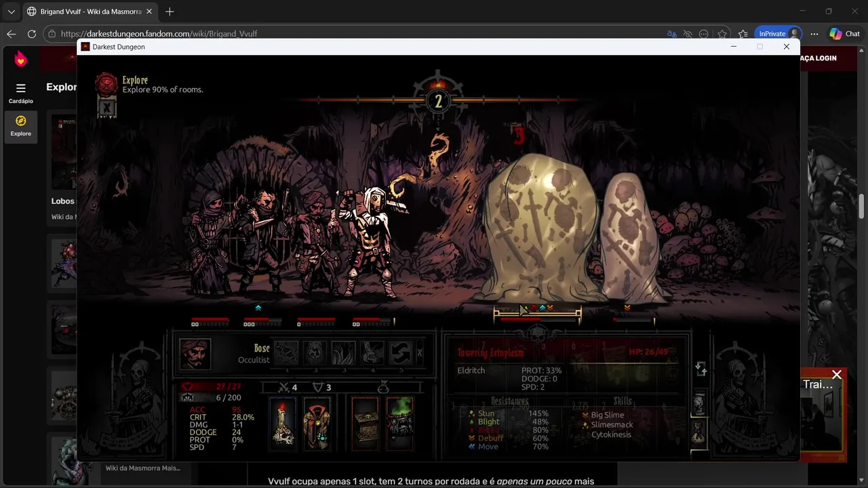Select the green flaming cauldron trinket
The height and width of the screenshot is (488, 868).
(399, 423)
